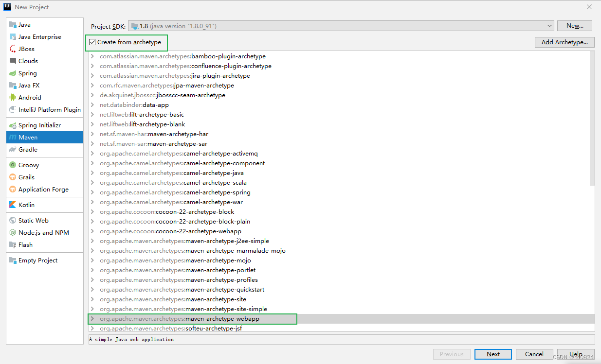601x364 pixels.
Task: Click the Help button
Action: coord(576,354)
